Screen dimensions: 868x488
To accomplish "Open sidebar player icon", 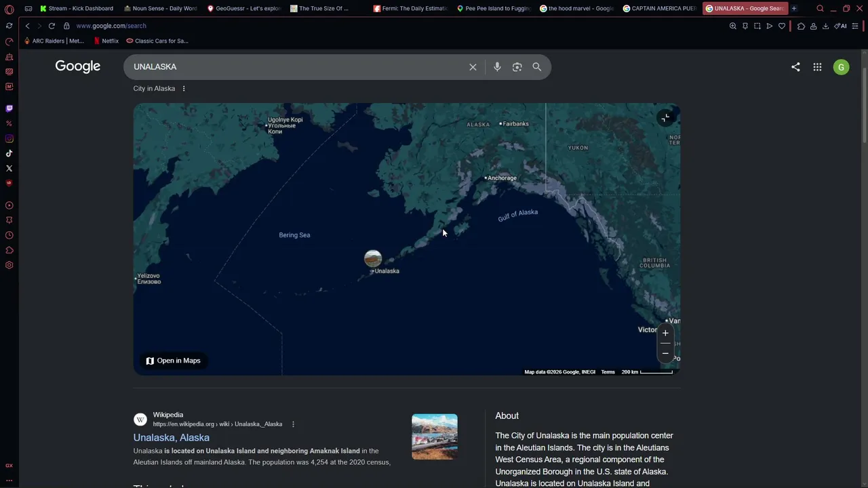I will tap(9, 205).
